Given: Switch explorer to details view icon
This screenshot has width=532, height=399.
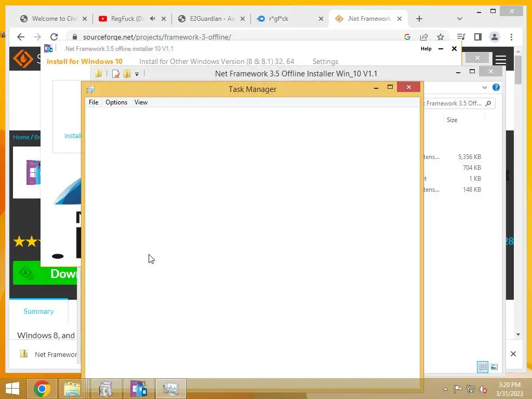Looking at the screenshot, I should tap(483, 367).
